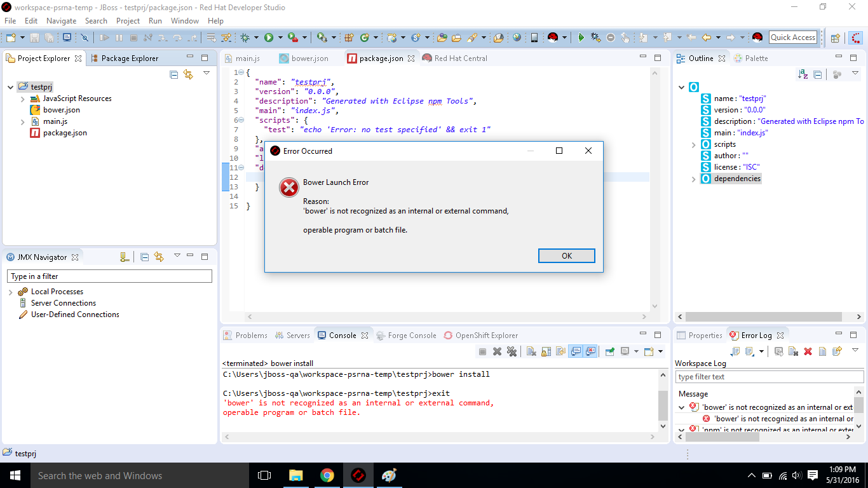Click Open Console icon in Console toolbar
The image size is (868, 488).
(649, 351)
